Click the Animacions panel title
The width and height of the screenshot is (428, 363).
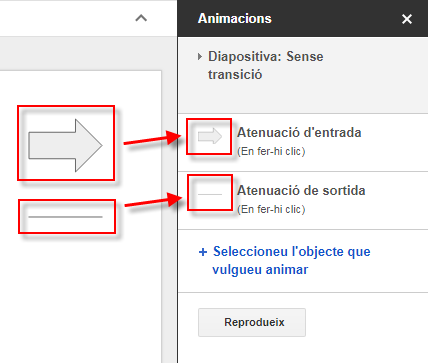point(235,19)
